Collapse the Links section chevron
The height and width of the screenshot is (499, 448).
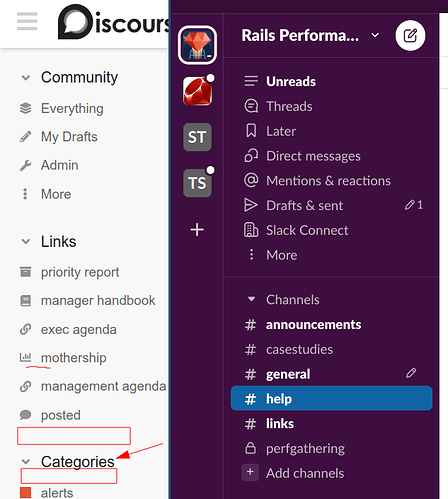[x=26, y=241]
